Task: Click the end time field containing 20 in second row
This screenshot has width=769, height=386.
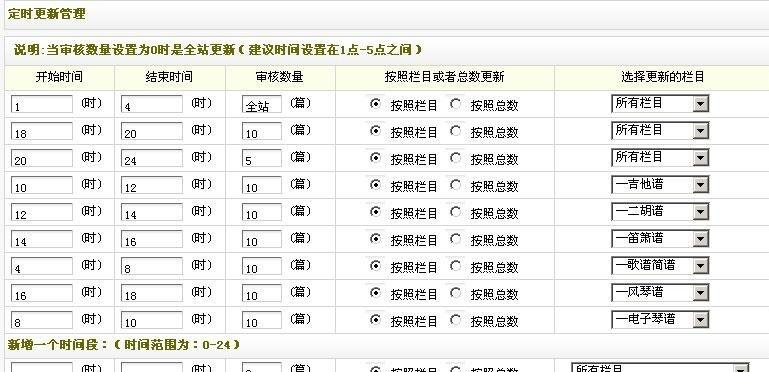Action: 152,131
